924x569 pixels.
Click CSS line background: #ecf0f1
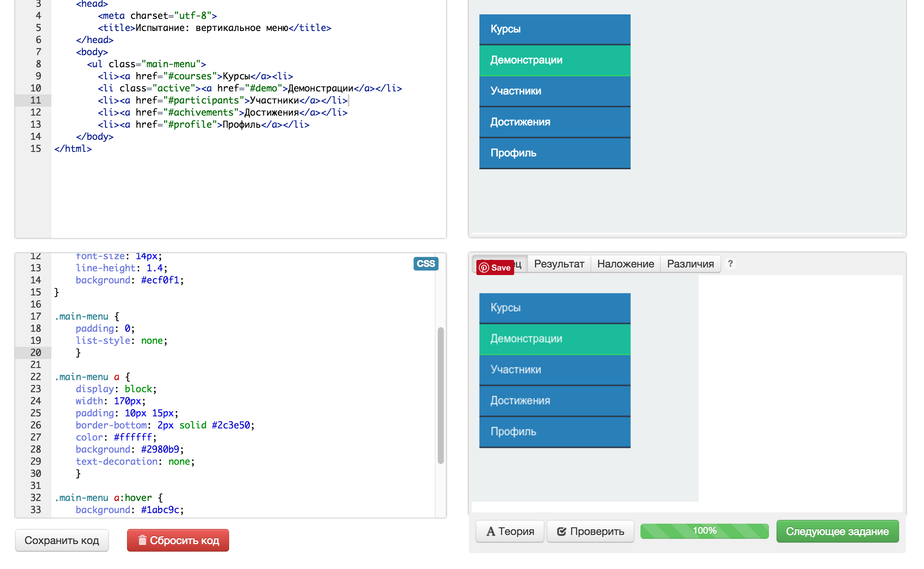point(130,280)
